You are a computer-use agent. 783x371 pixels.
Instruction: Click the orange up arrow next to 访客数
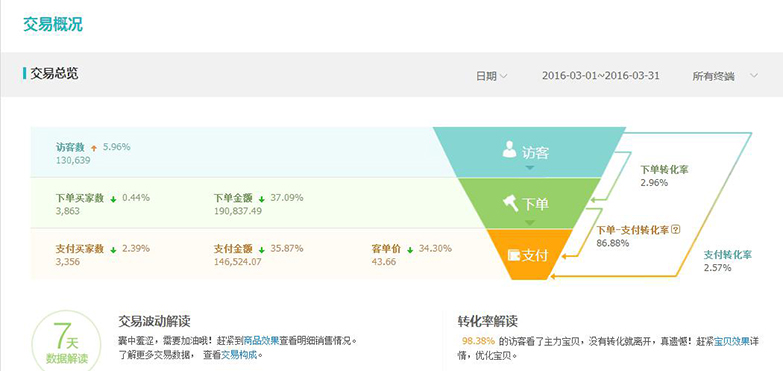pos(94,148)
